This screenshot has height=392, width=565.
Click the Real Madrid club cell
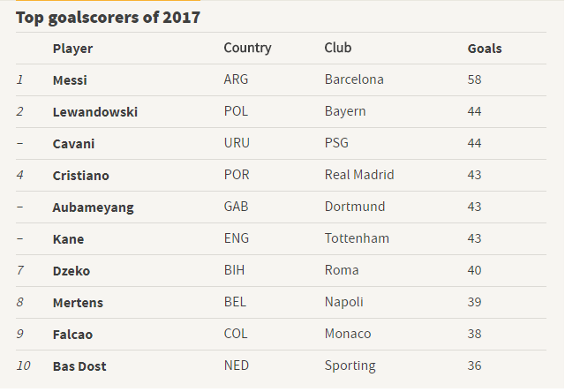(x=359, y=175)
